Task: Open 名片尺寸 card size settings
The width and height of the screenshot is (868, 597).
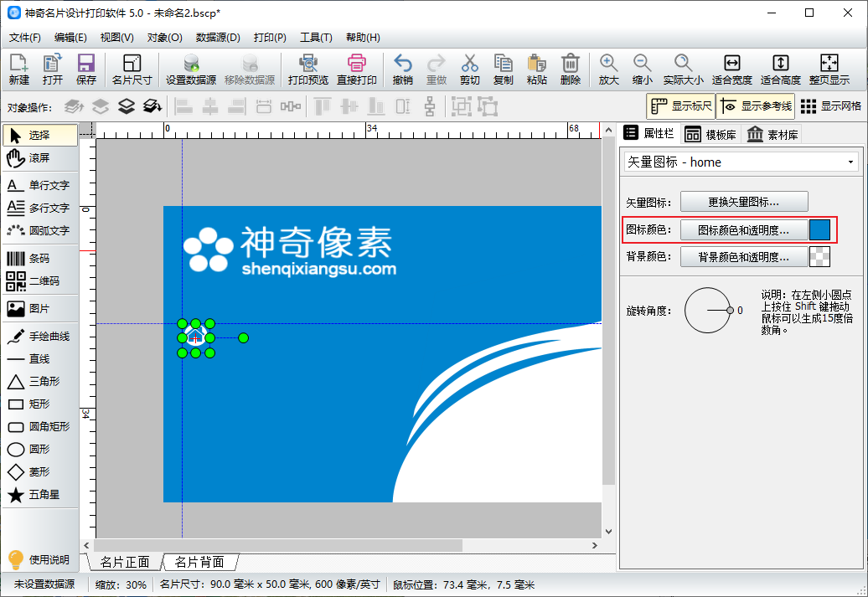Action: tap(132, 69)
